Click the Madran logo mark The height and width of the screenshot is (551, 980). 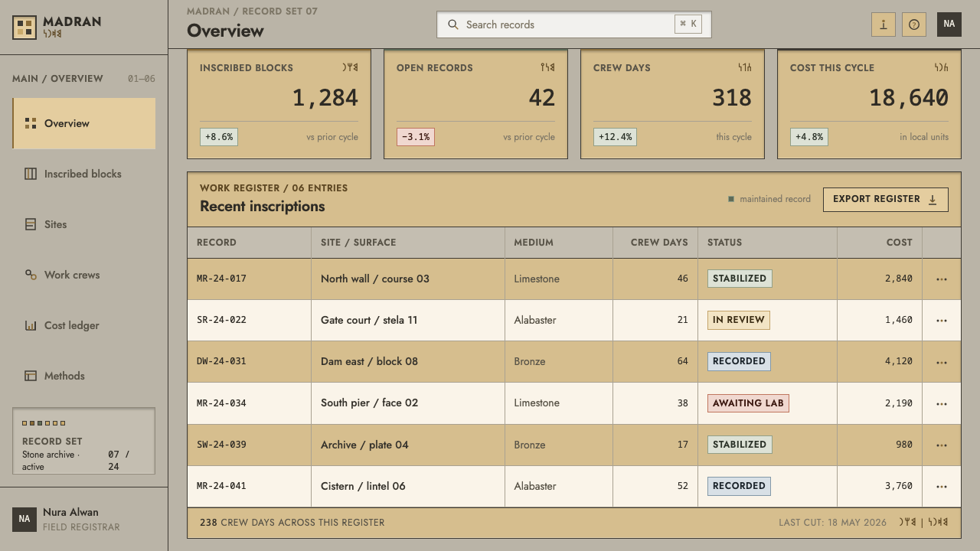click(x=24, y=28)
